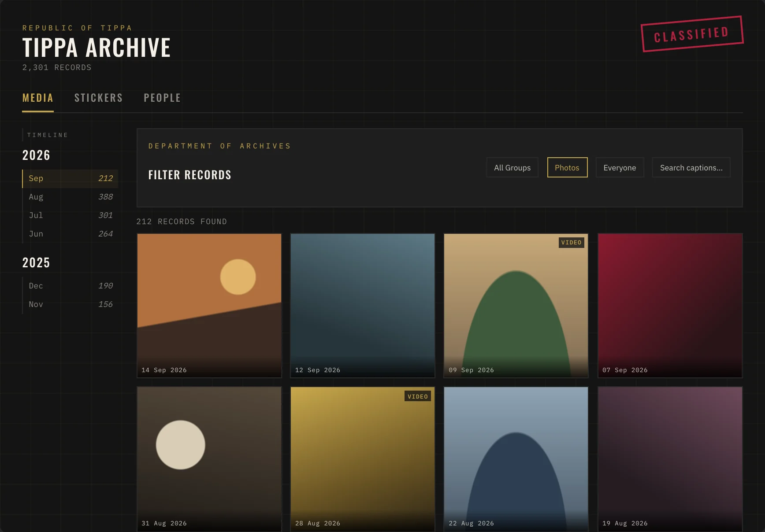Open the Stickers tab
This screenshot has width=765, height=532.
tap(99, 98)
